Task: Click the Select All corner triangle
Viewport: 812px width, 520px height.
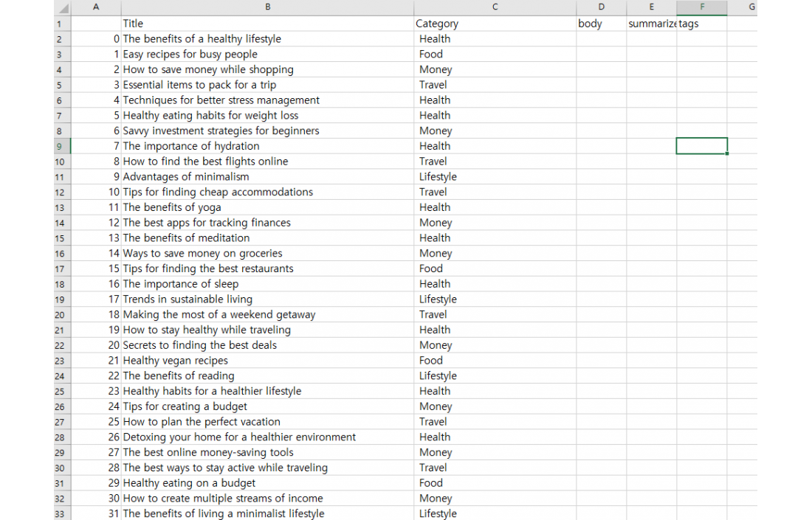Action: [63, 8]
